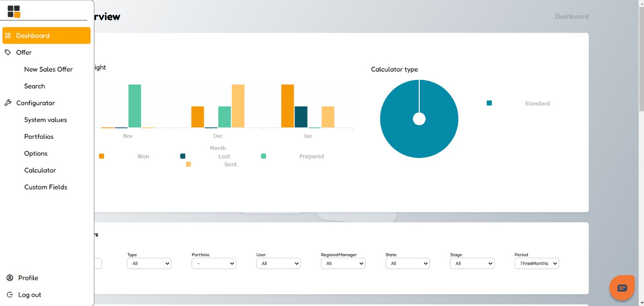
Task: Open the User filter dropdown
Action: (278, 263)
